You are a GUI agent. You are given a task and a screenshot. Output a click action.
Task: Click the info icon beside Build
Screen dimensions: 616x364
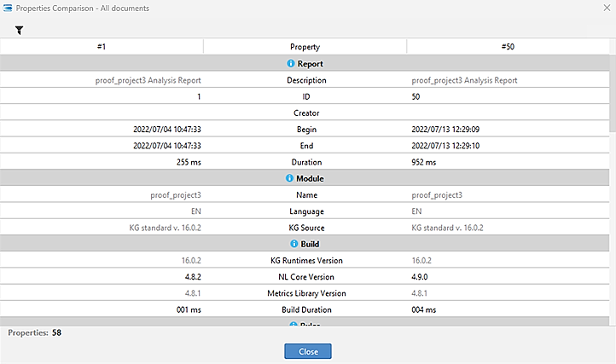[x=293, y=244]
